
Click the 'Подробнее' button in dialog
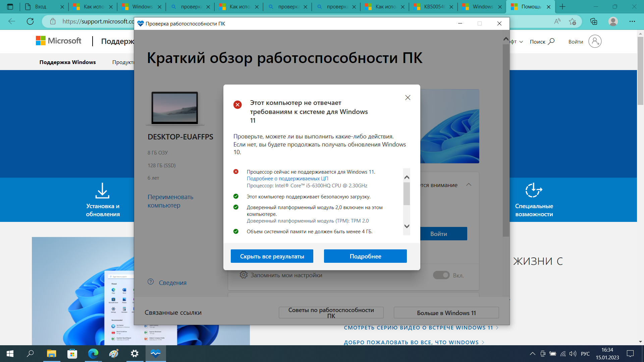click(x=365, y=256)
